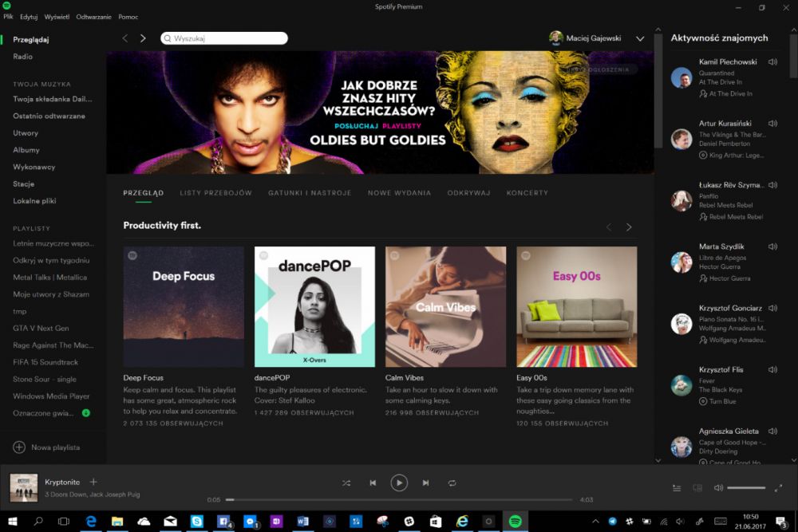Open Maciej Gajewski profile
Image resolution: width=798 pixels, height=532 pixels.
pyautogui.click(x=585, y=38)
